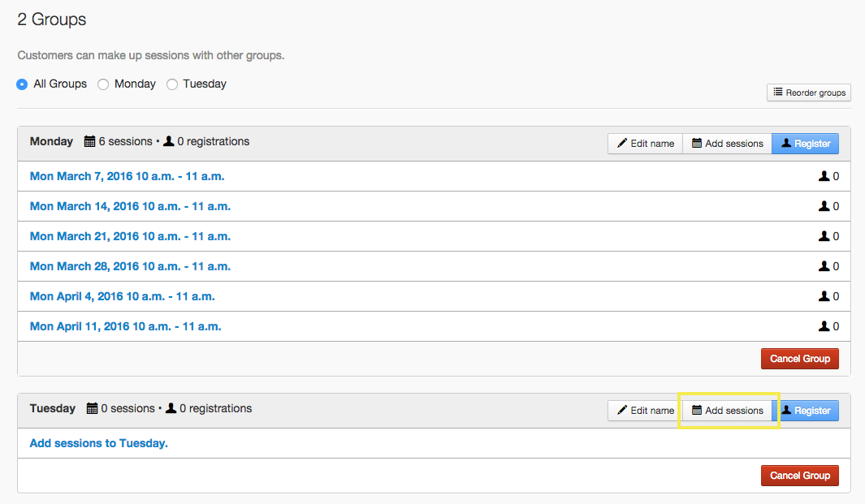Click Register button for Tuesday group
This screenshot has height=504, width=865.
pyautogui.click(x=805, y=411)
